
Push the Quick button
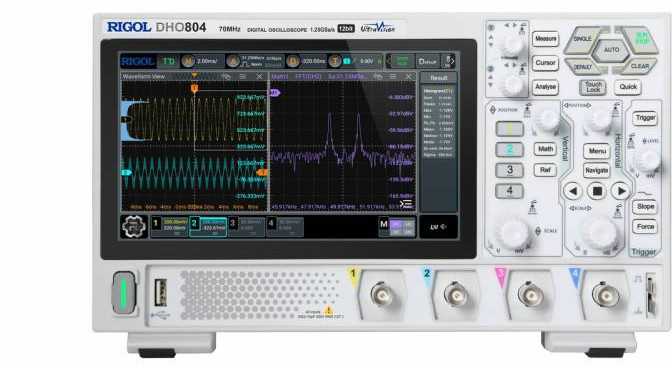click(628, 87)
